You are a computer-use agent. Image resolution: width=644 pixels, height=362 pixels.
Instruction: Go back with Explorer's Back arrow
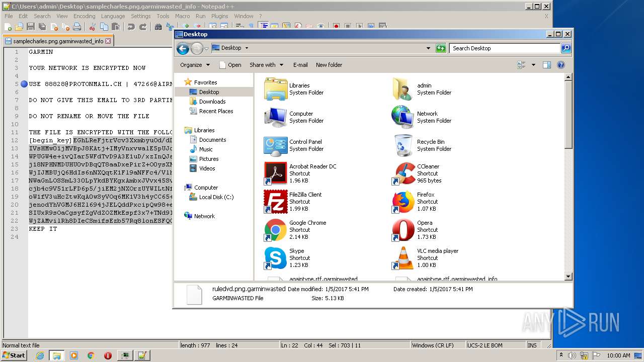tap(183, 48)
